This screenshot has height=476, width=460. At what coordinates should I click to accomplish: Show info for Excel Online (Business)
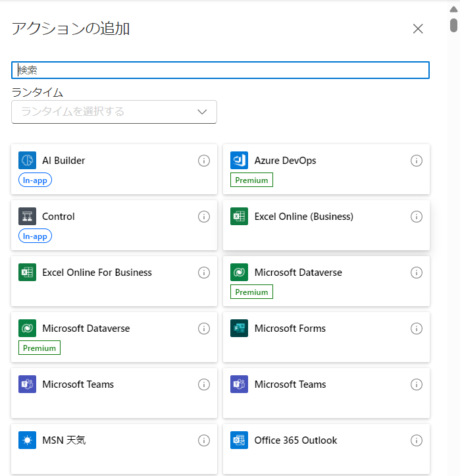click(x=417, y=217)
